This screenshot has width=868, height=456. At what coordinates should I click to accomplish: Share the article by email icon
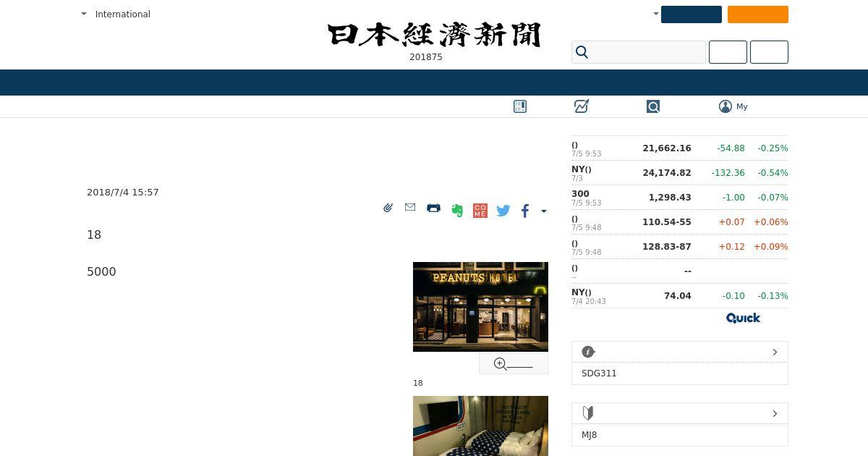(410, 207)
